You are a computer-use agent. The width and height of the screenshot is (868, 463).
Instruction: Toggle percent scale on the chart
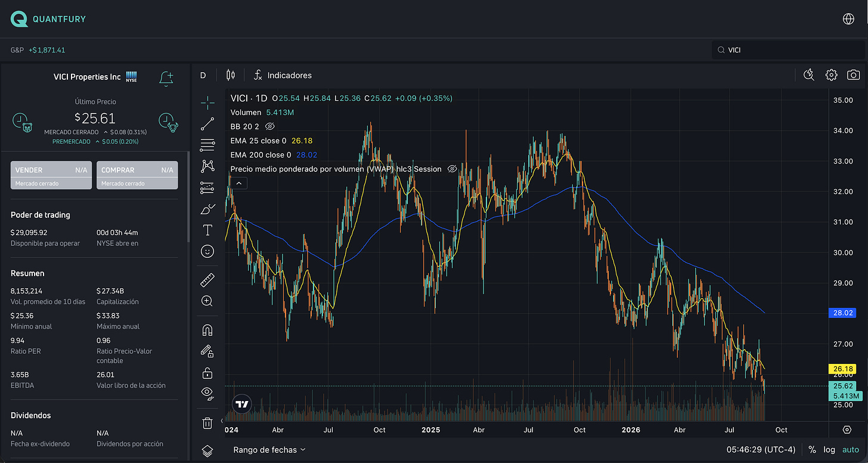tap(812, 450)
